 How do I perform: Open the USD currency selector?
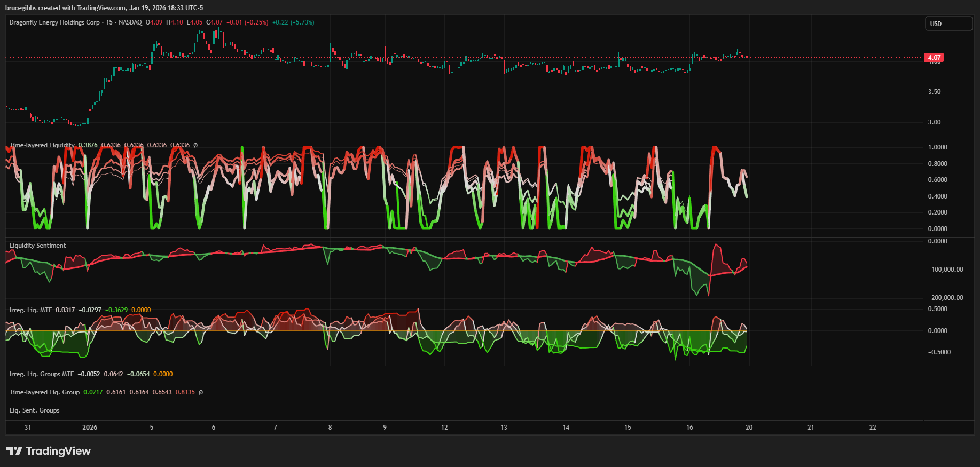[x=948, y=23]
